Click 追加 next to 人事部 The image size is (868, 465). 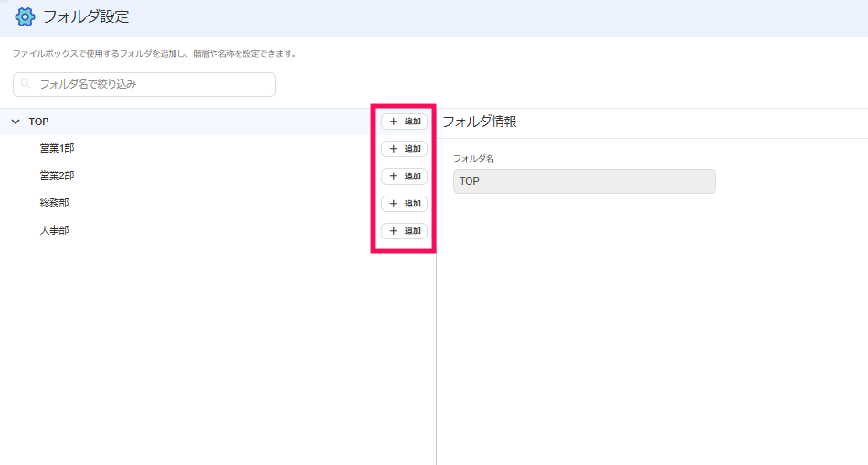click(x=404, y=231)
